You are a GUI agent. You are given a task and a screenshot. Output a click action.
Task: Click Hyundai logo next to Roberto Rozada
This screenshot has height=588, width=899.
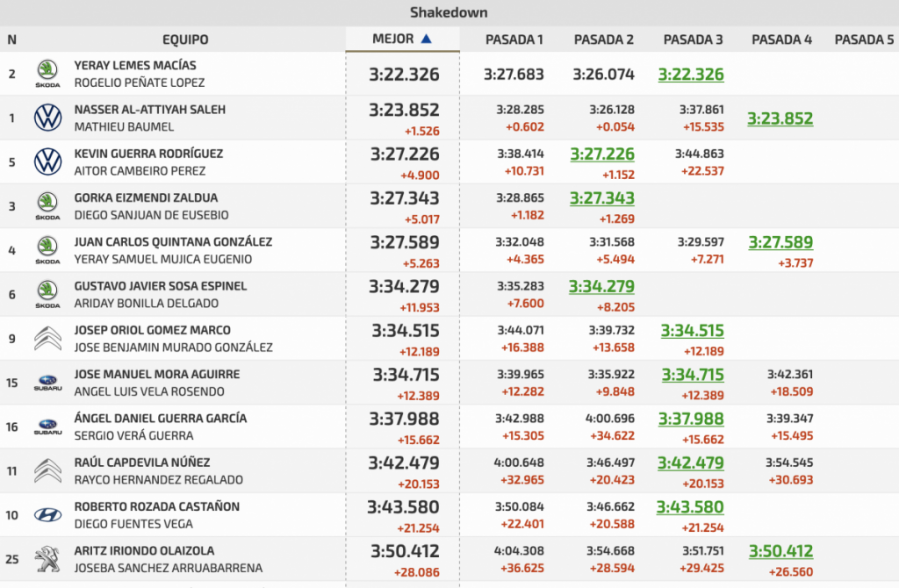pos(47,515)
